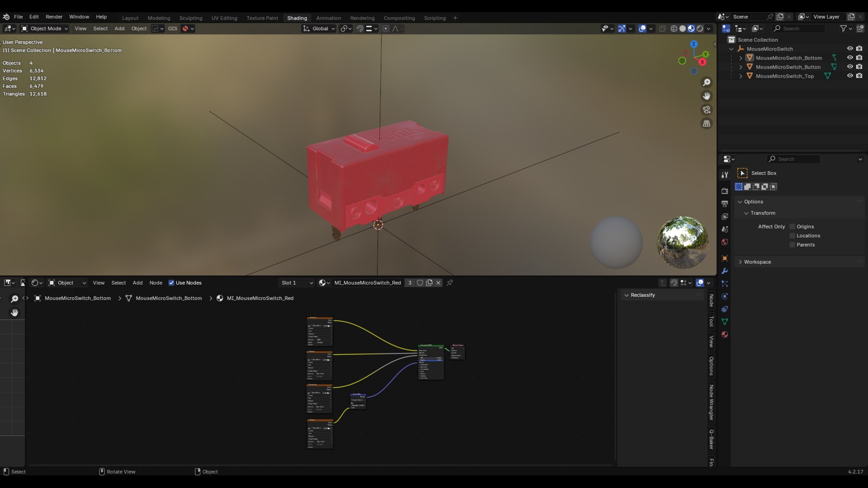868x488 pixels.
Task: Click the material name field MI_MouseMicroSwitch_Red
Action: click(x=367, y=283)
